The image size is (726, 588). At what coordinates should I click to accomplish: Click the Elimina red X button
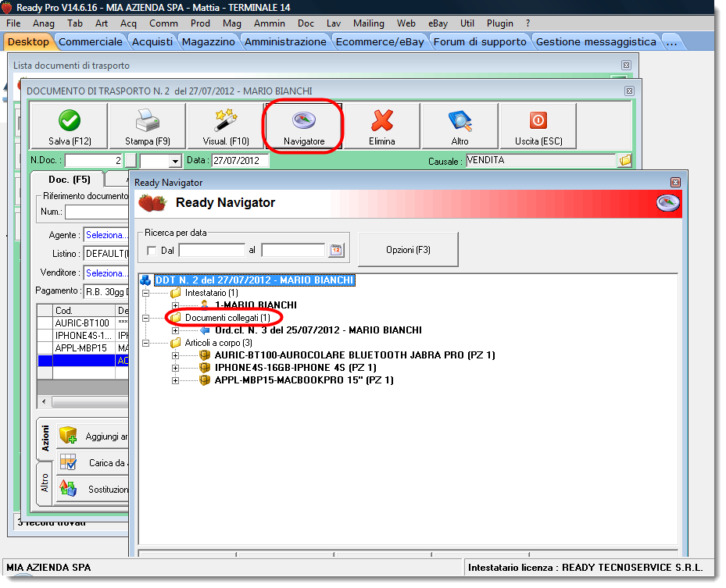[x=382, y=126]
